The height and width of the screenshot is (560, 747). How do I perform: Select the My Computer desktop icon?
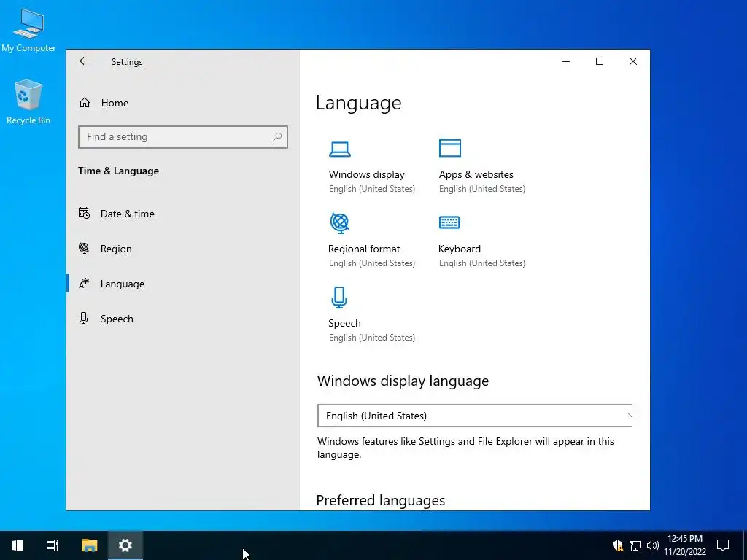click(x=28, y=29)
